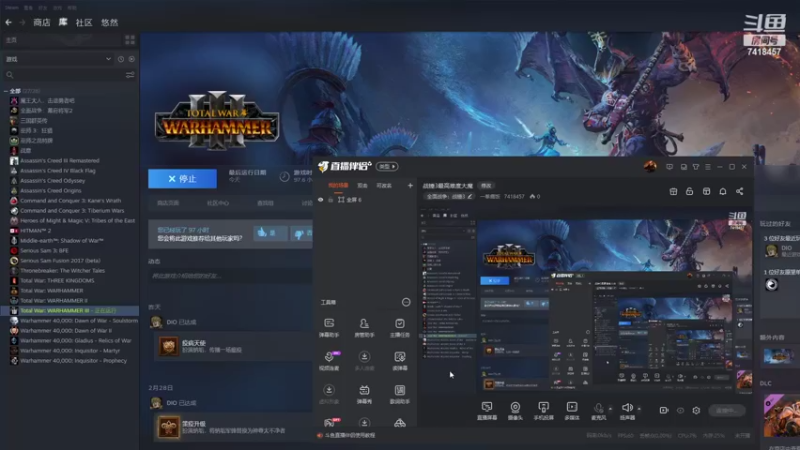
Task: Collapse the 全部 games category
Action: pos(6,91)
